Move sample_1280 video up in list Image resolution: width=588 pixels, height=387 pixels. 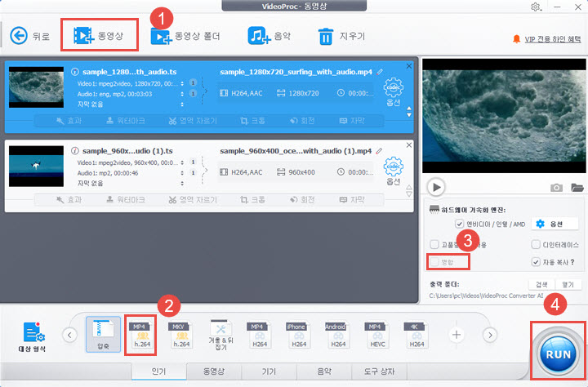tap(409, 109)
